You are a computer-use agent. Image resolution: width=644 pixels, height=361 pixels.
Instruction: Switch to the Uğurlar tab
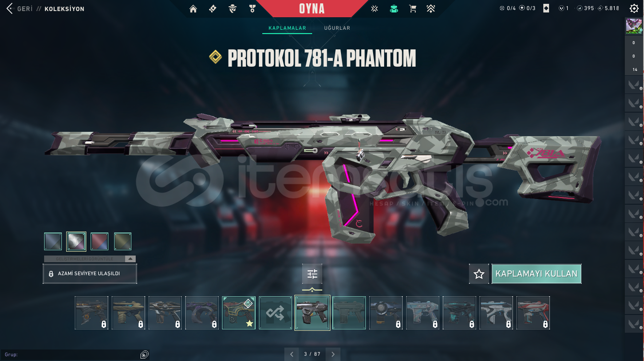coord(337,28)
